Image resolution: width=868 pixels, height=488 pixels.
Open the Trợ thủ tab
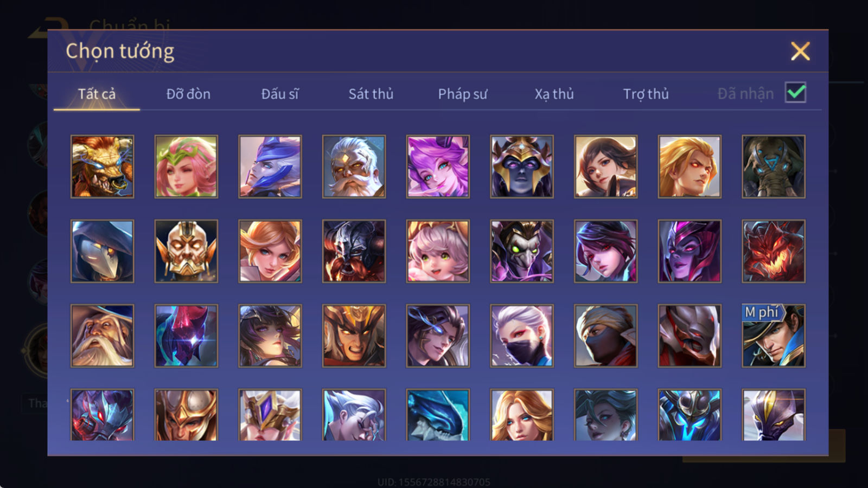pyautogui.click(x=646, y=94)
